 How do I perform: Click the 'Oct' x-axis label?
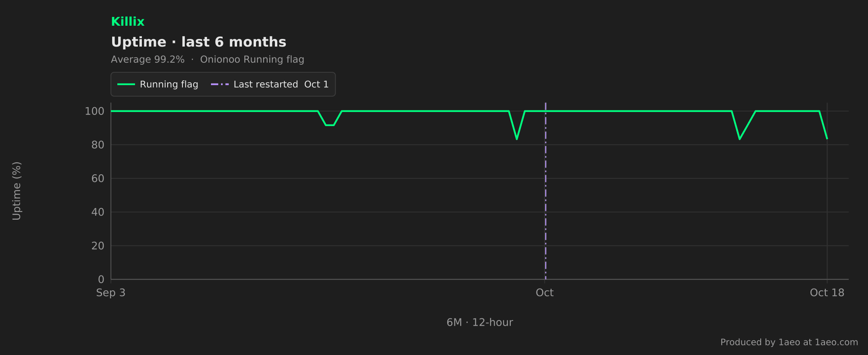click(x=545, y=293)
